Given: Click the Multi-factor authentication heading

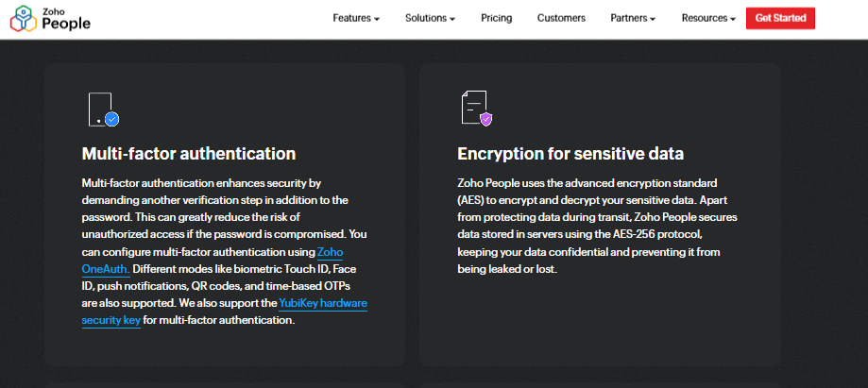Looking at the screenshot, I should pyautogui.click(x=189, y=154).
